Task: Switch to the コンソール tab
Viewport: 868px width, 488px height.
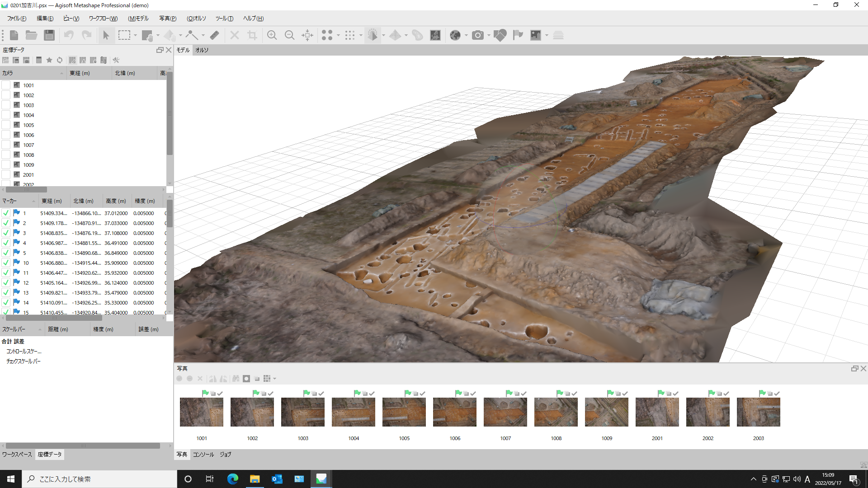Action: [203, 455]
